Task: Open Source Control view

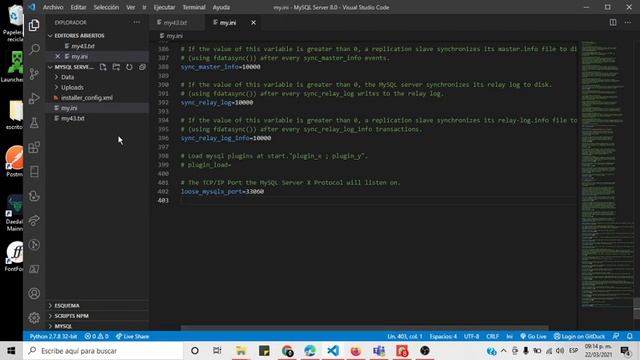Action: pyautogui.click(x=34, y=74)
